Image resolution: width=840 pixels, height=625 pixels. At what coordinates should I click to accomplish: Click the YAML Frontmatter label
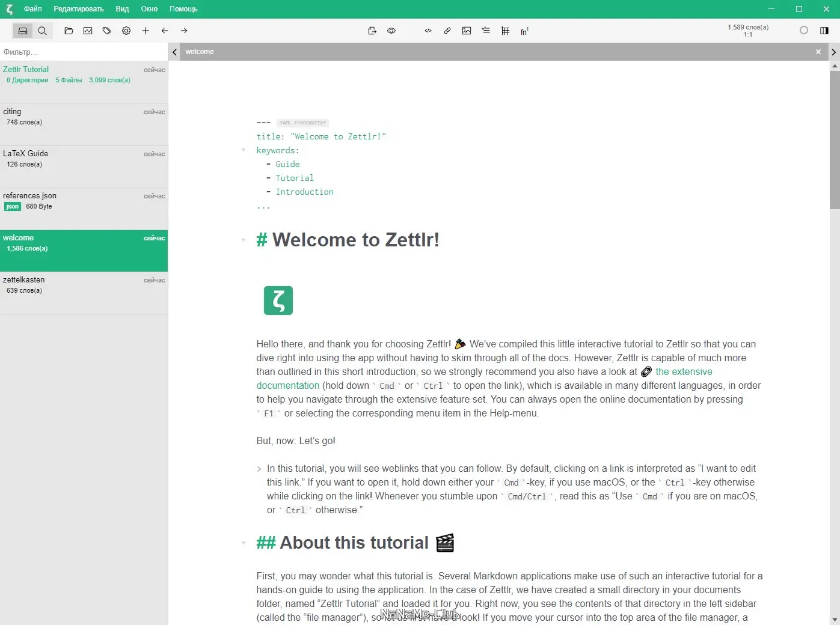302,123
